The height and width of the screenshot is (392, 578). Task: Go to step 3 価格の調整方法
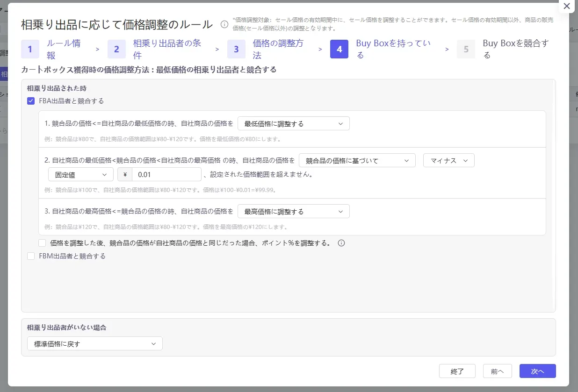click(269, 49)
